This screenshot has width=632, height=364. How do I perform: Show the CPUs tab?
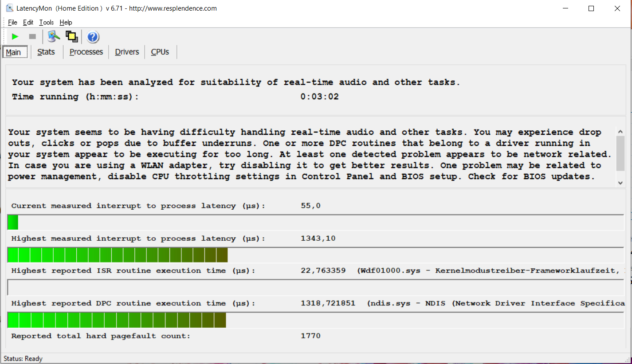[160, 52]
